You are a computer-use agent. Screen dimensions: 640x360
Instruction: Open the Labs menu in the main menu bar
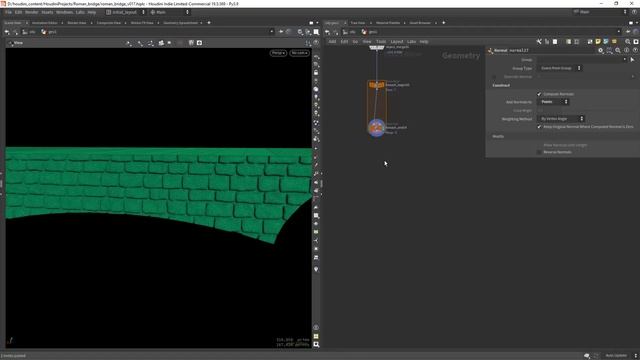click(80, 12)
